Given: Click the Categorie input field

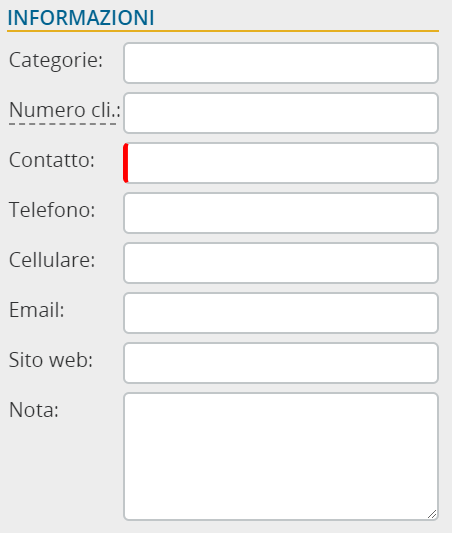Looking at the screenshot, I should point(281,63).
